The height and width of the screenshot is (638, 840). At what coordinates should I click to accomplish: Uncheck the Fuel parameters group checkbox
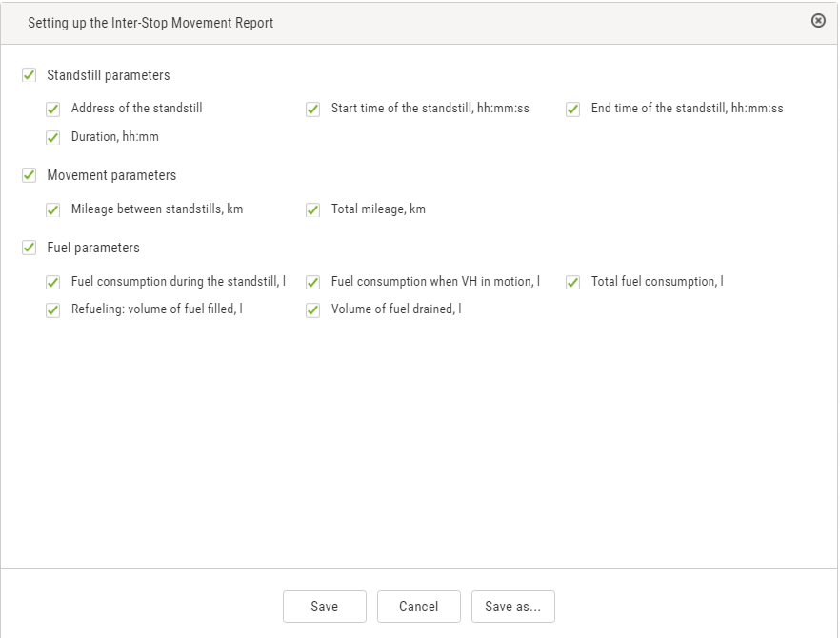coord(29,248)
